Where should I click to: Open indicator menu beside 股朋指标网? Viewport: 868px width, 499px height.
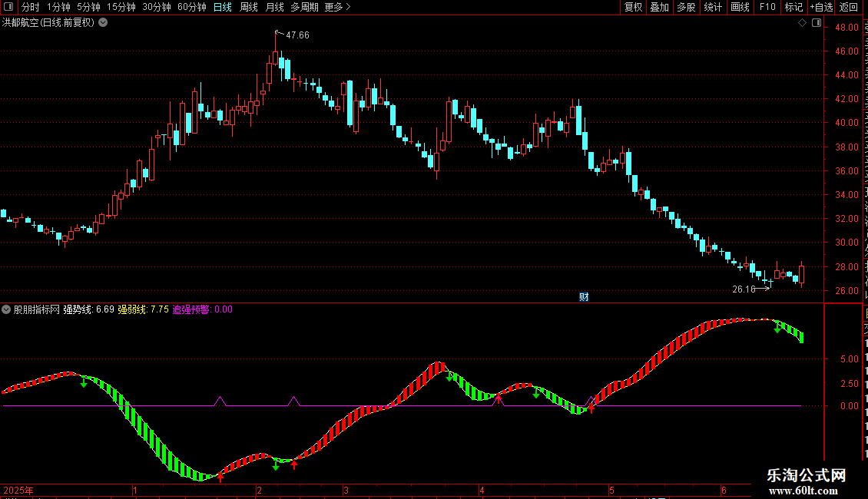click(6, 309)
